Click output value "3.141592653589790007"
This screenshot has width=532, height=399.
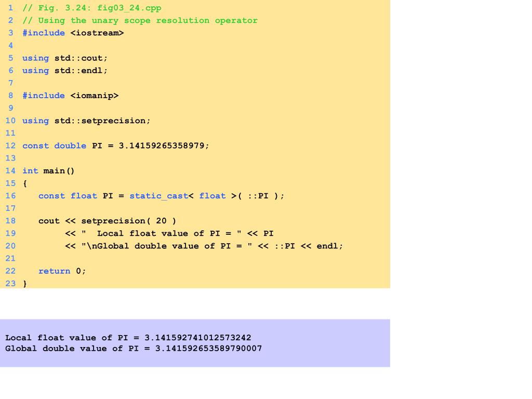click(x=209, y=349)
